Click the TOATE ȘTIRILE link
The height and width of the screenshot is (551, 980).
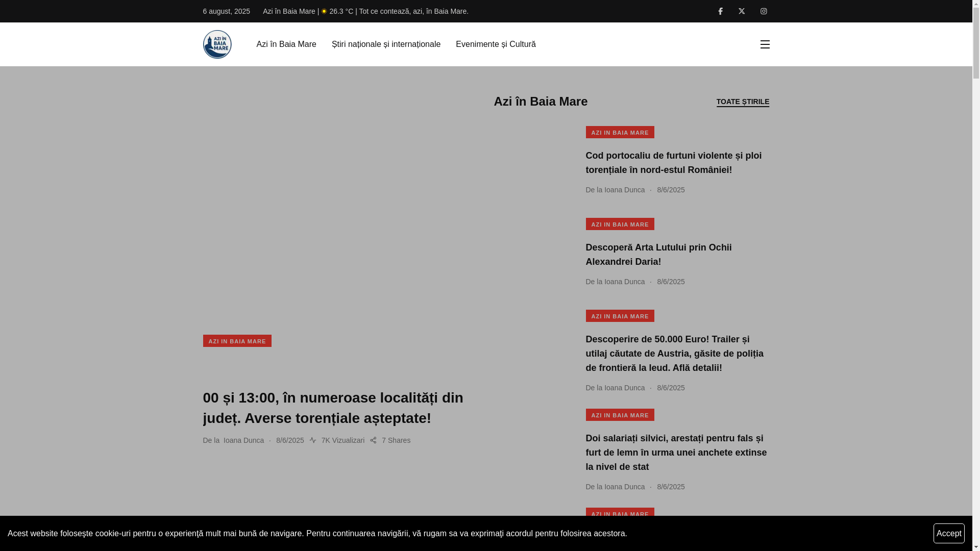point(743,102)
